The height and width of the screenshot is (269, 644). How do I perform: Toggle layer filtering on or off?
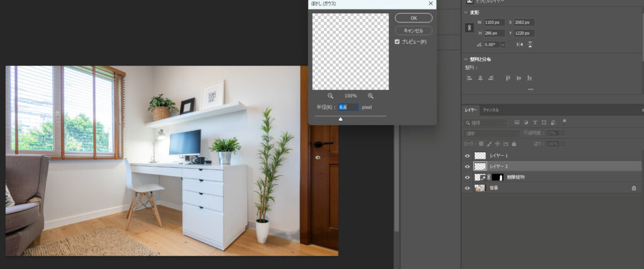(564, 121)
